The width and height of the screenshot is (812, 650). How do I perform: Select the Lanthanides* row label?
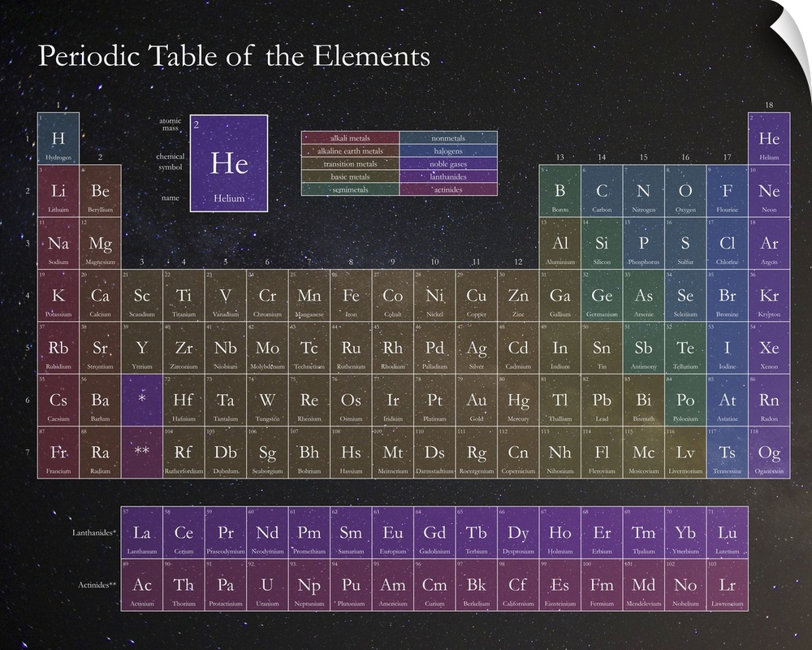pos(93,532)
